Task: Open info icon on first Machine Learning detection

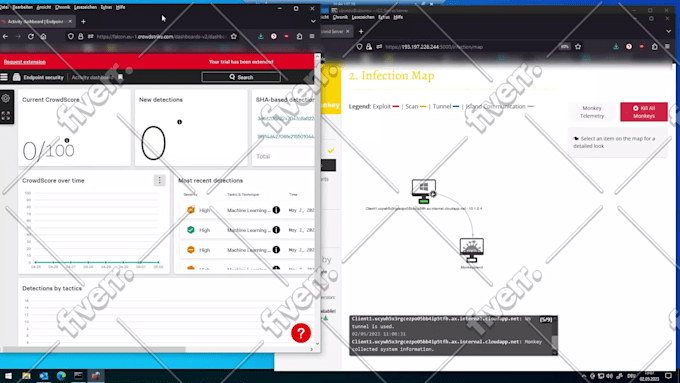Action: coord(276,210)
